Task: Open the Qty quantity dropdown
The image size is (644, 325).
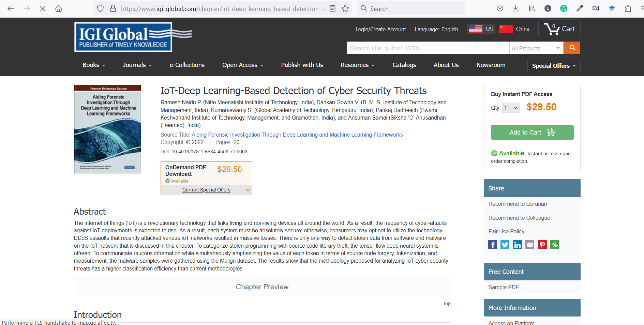Action: pyautogui.click(x=511, y=108)
